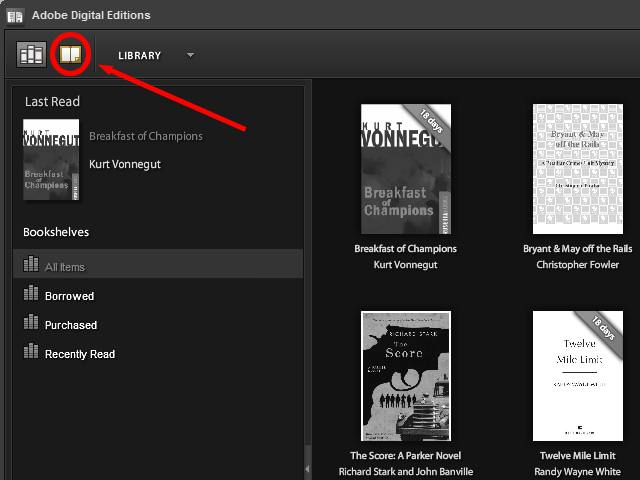Open Breakfast of Champions cover in library grid
The width and height of the screenshot is (640, 480).
pos(406,169)
